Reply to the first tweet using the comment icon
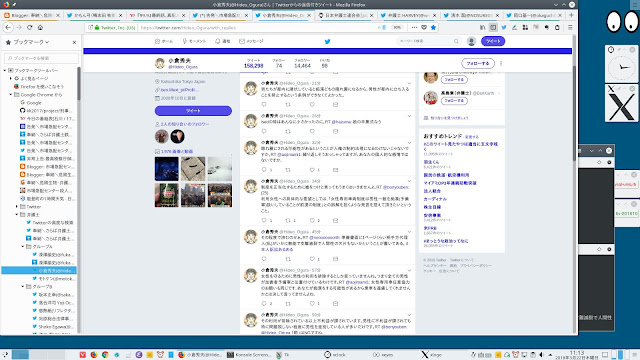 tap(264, 104)
